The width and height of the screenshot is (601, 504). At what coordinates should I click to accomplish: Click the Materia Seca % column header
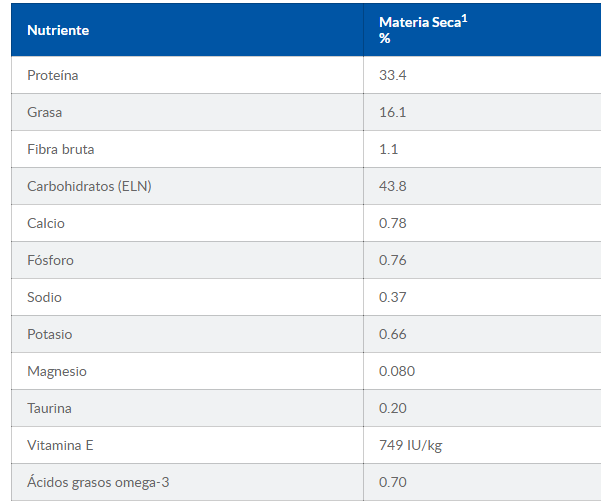coord(420,30)
